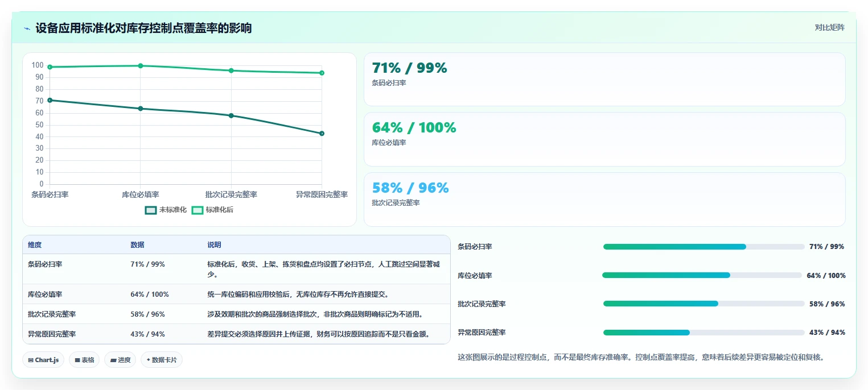Click the 43% / 94% progress value label
The height and width of the screenshot is (390, 868).
(x=827, y=333)
